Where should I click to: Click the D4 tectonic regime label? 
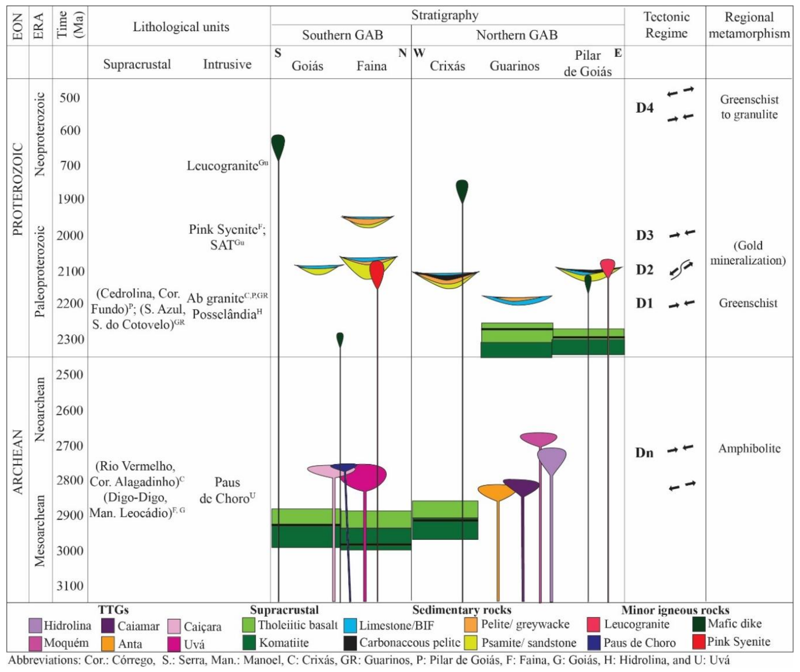(645, 108)
